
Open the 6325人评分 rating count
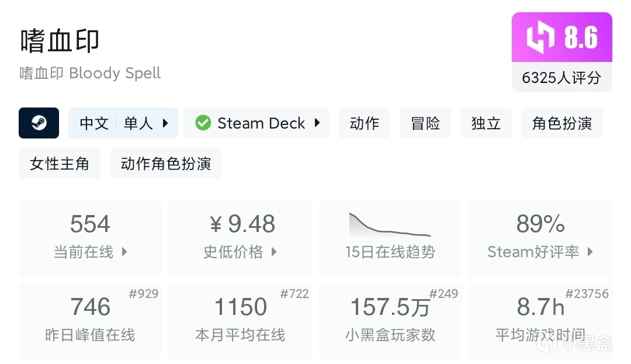(561, 78)
